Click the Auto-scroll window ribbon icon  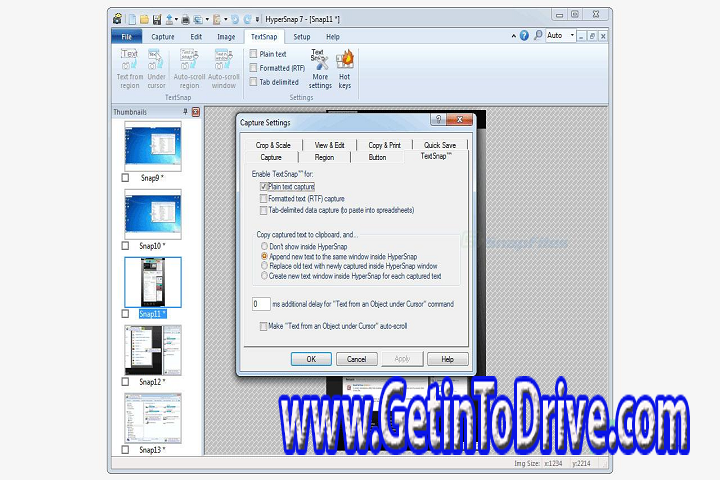click(x=224, y=68)
